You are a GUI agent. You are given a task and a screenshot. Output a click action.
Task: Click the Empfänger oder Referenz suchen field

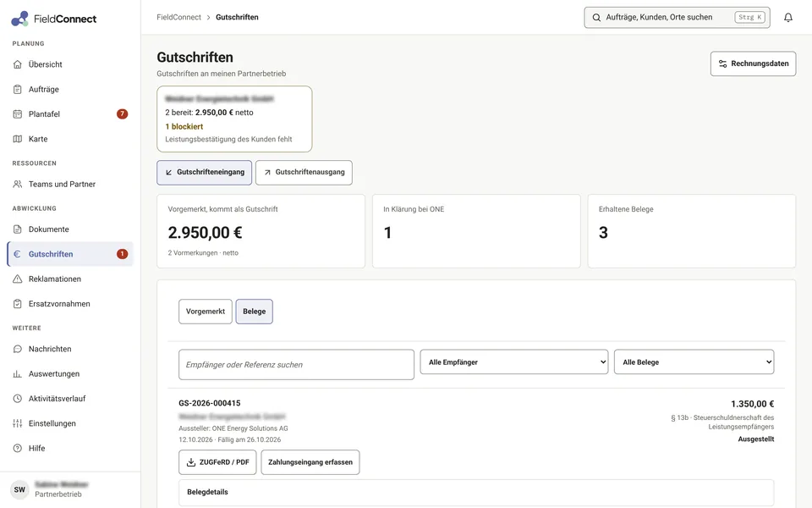(296, 364)
